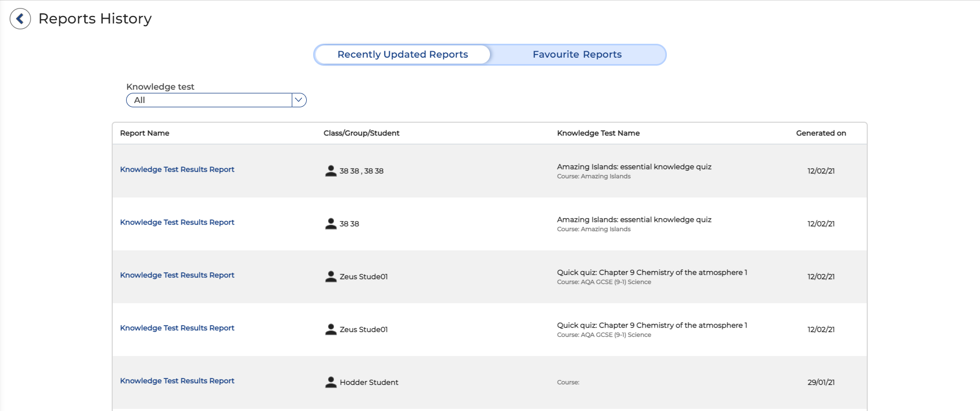Viewport: 980px width, 411px height.
Task: Click the Generated on column header
Action: [x=821, y=133]
